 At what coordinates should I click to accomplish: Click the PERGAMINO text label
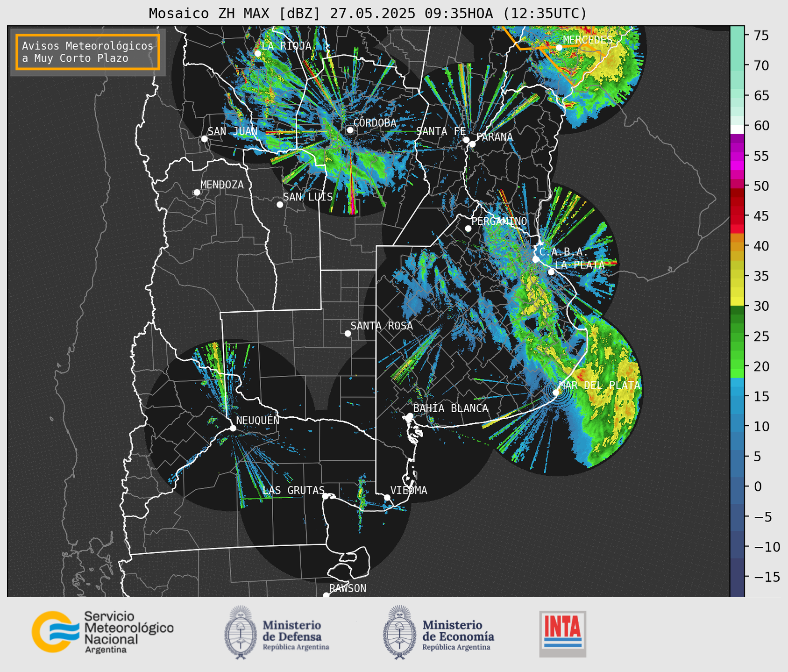coord(499,221)
